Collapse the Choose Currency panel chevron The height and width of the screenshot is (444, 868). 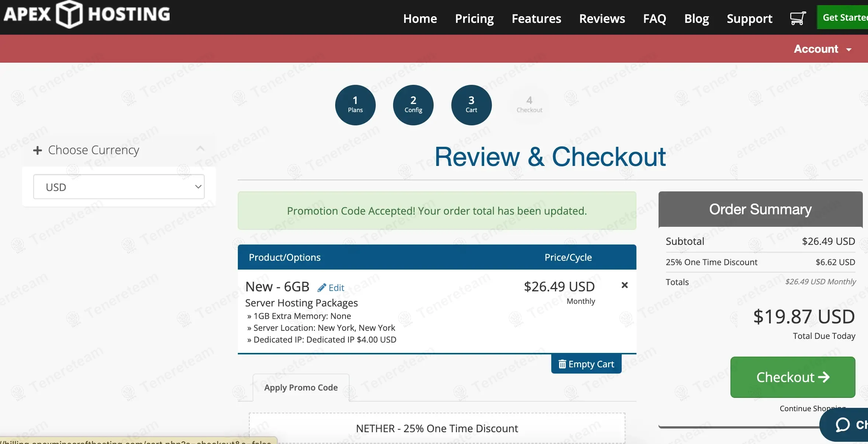pyautogui.click(x=200, y=148)
